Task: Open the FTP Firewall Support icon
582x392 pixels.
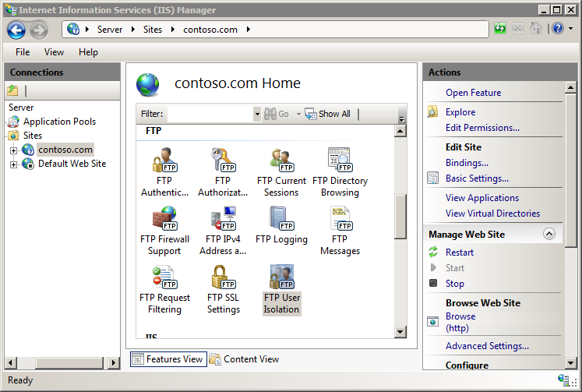Action: tap(164, 218)
